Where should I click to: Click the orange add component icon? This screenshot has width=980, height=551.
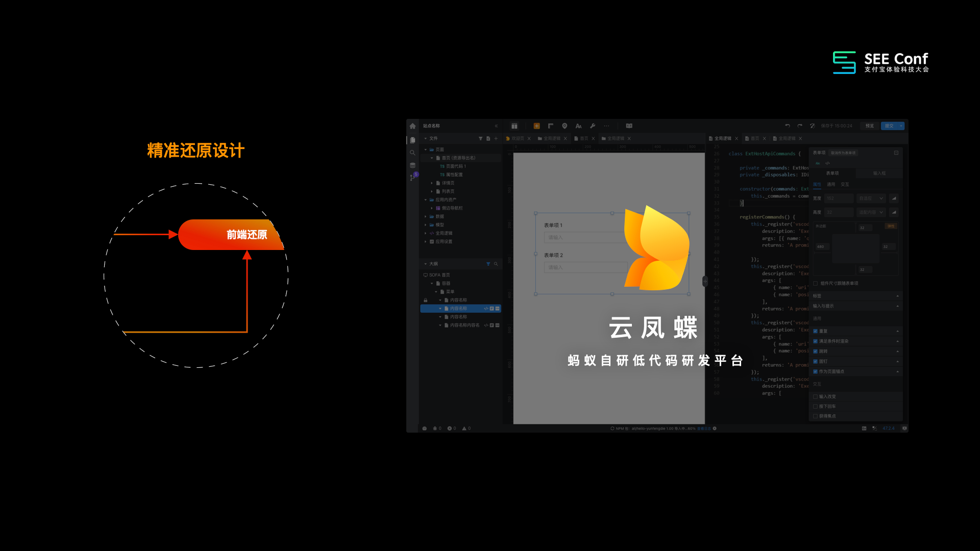[536, 126]
